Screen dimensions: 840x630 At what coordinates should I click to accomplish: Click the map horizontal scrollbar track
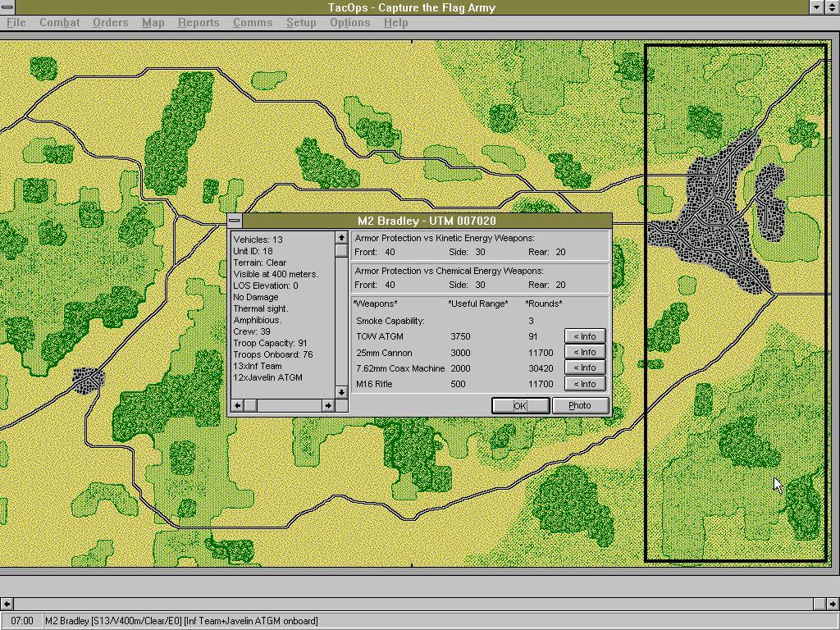coord(413,604)
